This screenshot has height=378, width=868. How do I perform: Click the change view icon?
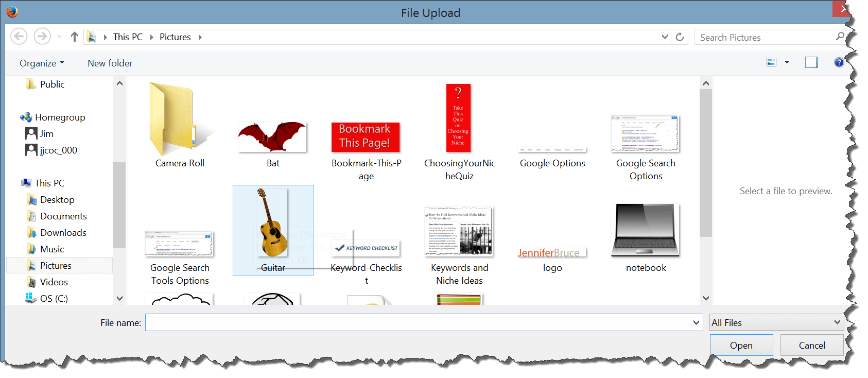[x=771, y=62]
